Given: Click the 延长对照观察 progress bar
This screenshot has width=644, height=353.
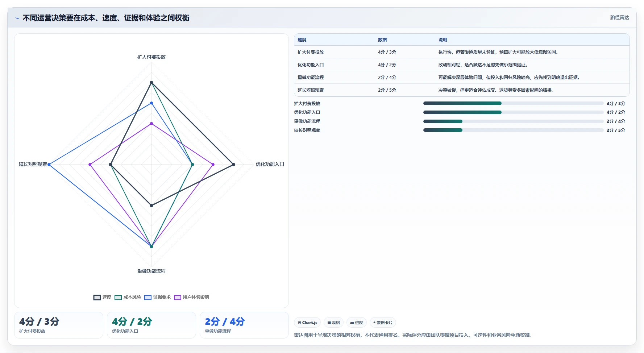Looking at the screenshot, I should pyautogui.click(x=513, y=130).
